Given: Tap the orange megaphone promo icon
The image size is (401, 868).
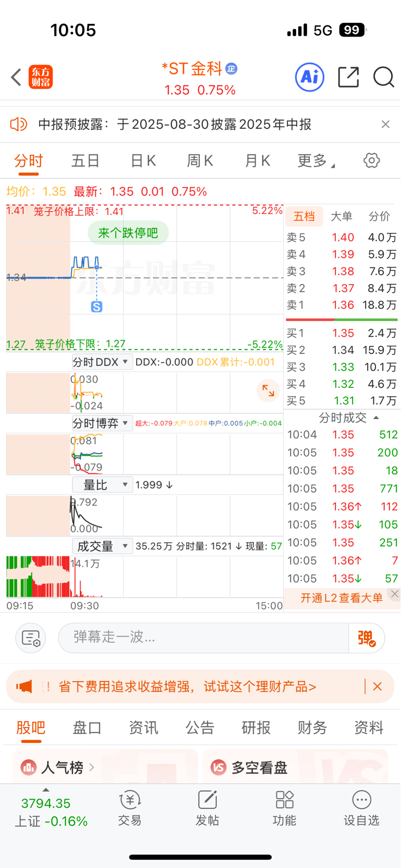Looking at the screenshot, I should tap(24, 687).
